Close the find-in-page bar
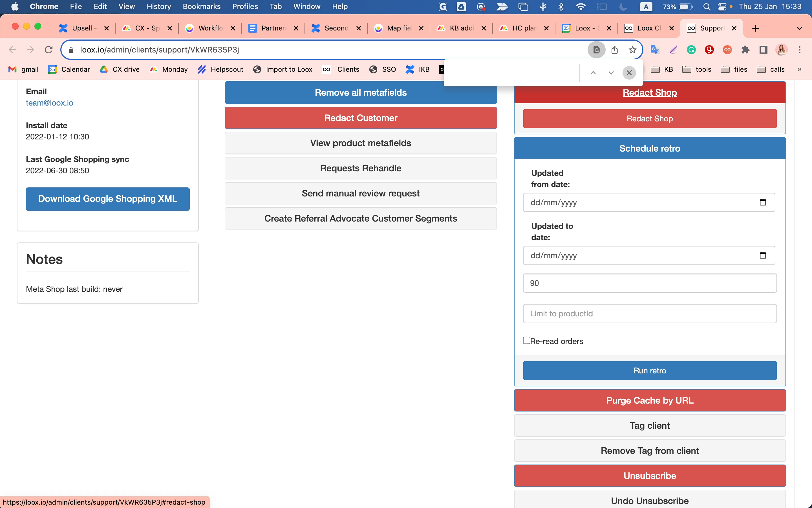Screen dimensions: 812x508 pos(629,73)
